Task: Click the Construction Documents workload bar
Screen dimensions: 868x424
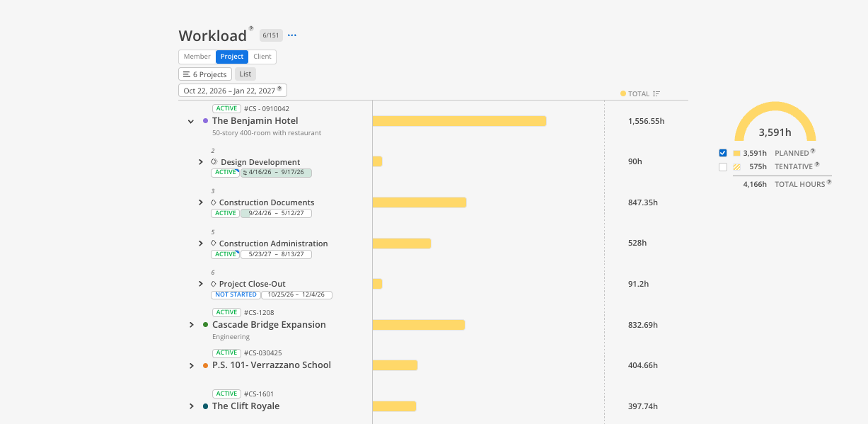Action: (419, 202)
